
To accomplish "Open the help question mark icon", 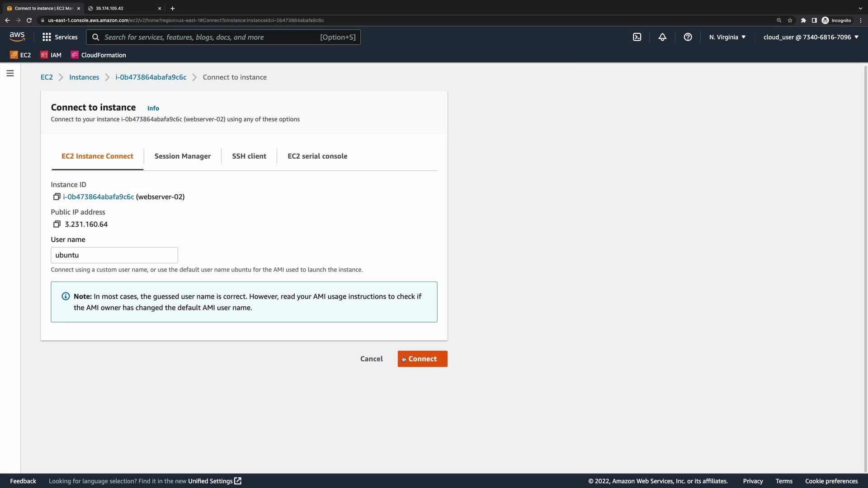I will click(688, 37).
